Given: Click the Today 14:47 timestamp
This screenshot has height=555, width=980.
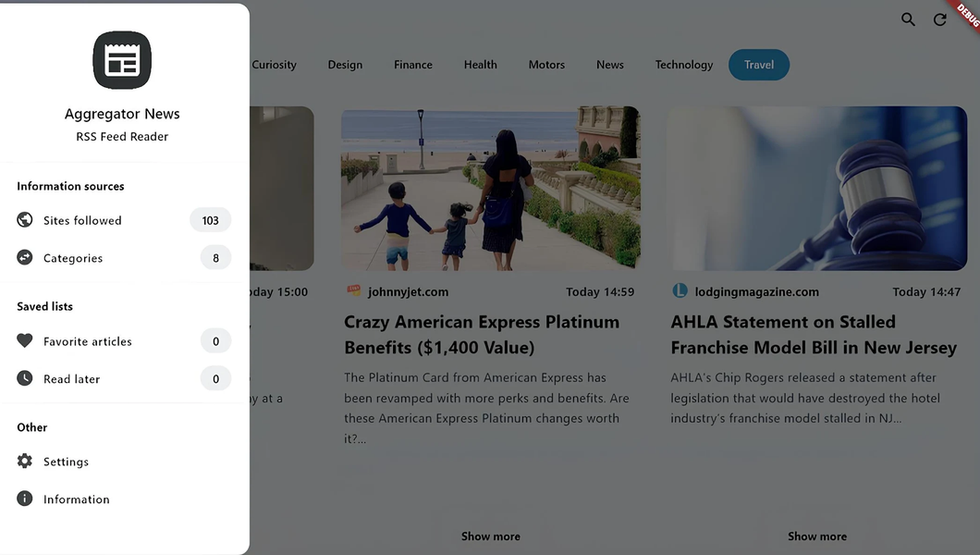Looking at the screenshot, I should click(x=926, y=292).
